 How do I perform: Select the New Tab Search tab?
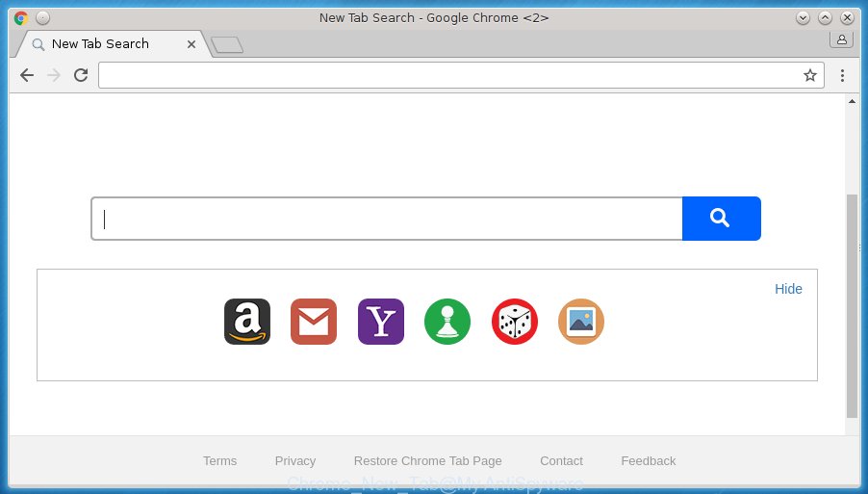click(114, 43)
